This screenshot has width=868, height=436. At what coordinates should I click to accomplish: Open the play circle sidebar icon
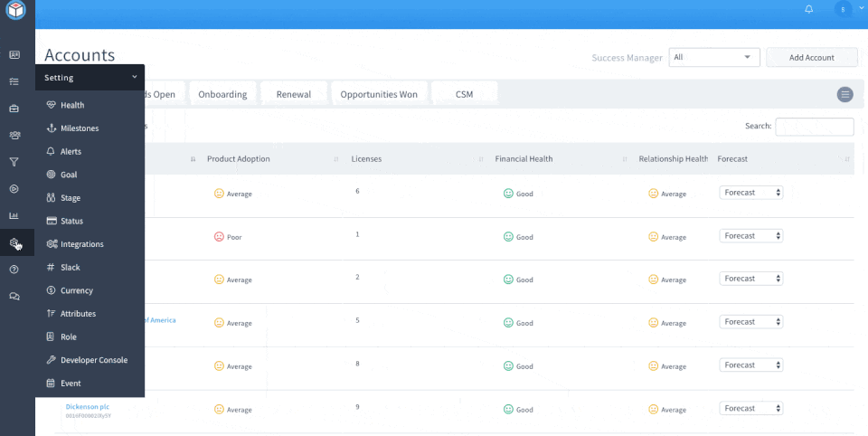click(x=14, y=189)
